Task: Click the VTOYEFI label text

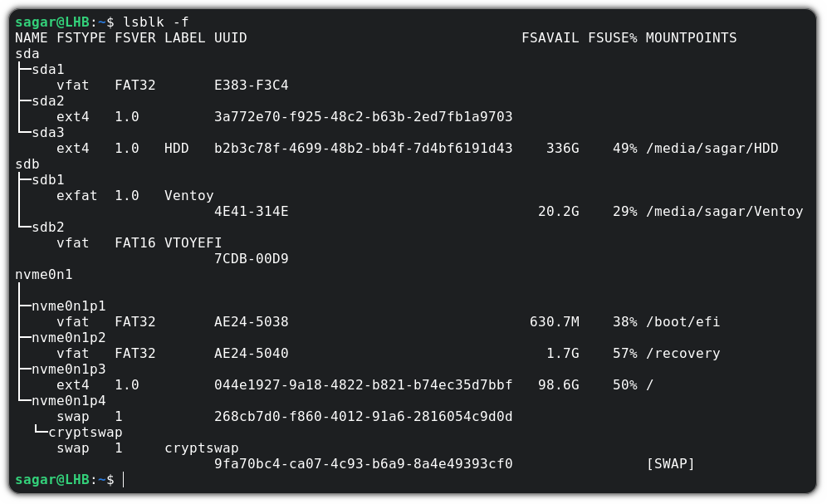Action: (193, 243)
